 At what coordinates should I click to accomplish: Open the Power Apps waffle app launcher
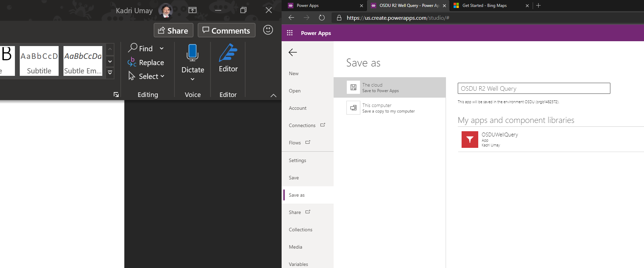point(290,33)
